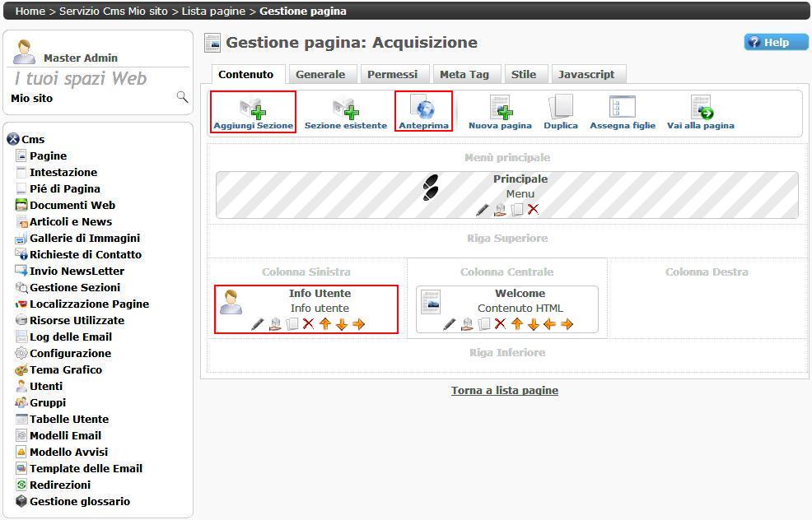The image size is (812, 520).
Task: Create a Nuova pagina from toolbar
Action: pos(500,111)
